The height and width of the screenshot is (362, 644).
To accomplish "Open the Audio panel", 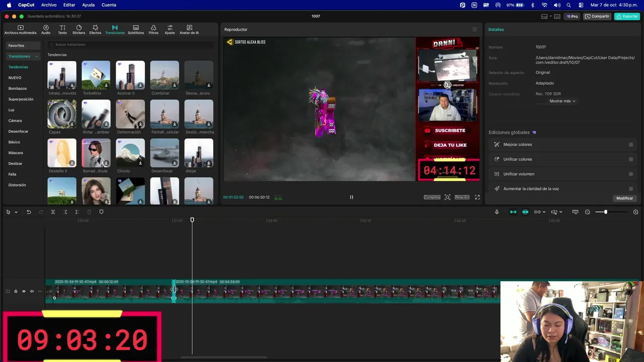I will click(46, 30).
